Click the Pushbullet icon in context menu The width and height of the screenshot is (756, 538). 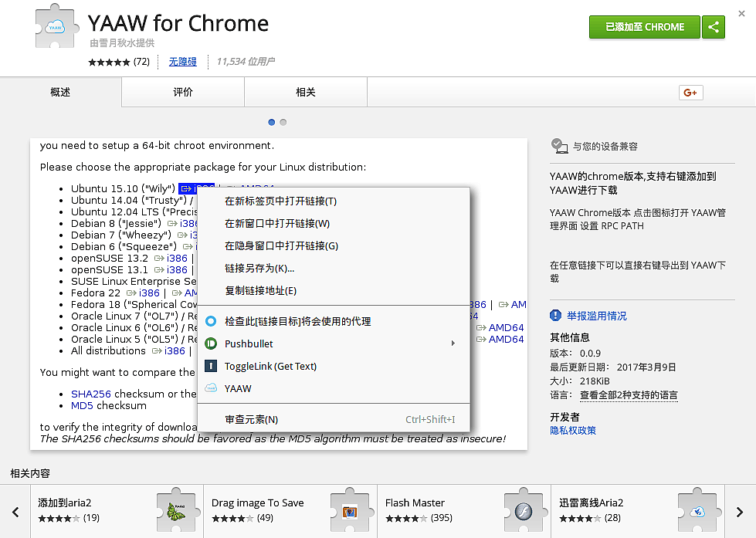211,343
